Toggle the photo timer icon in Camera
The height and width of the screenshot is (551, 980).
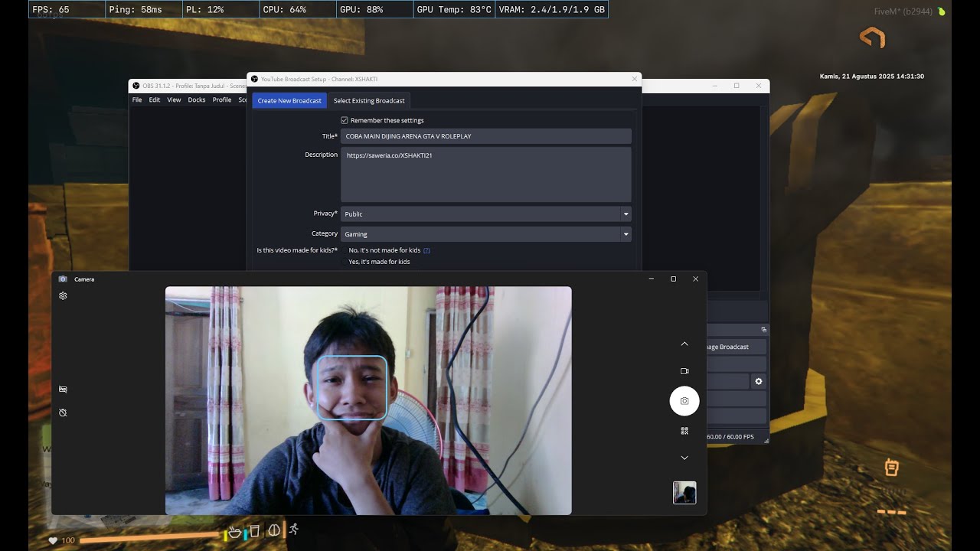[63, 412]
